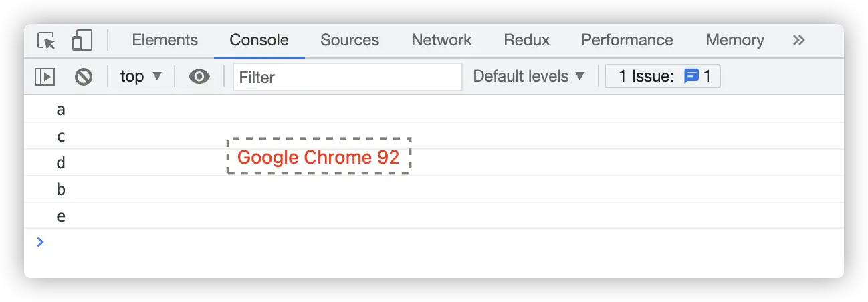Toggle the device toolbar icon
Image resolution: width=868 pixels, height=302 pixels.
coord(82,41)
